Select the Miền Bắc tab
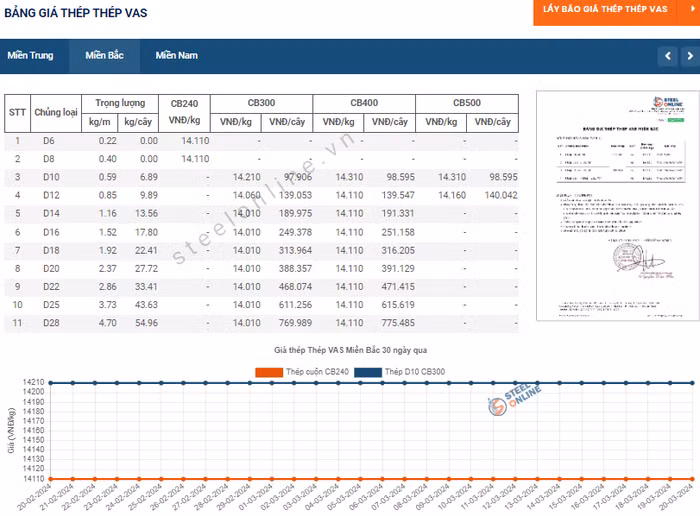This screenshot has height=516, width=700. [x=104, y=56]
